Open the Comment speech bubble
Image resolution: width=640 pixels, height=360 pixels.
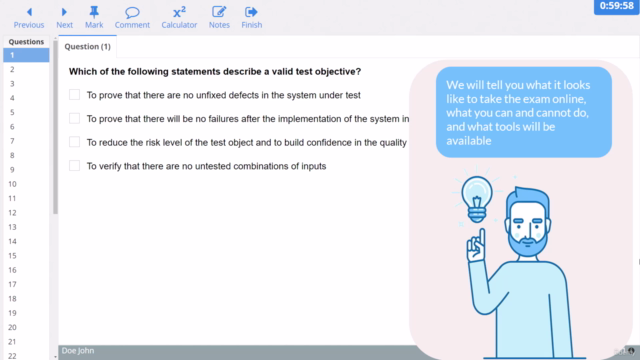tap(132, 13)
